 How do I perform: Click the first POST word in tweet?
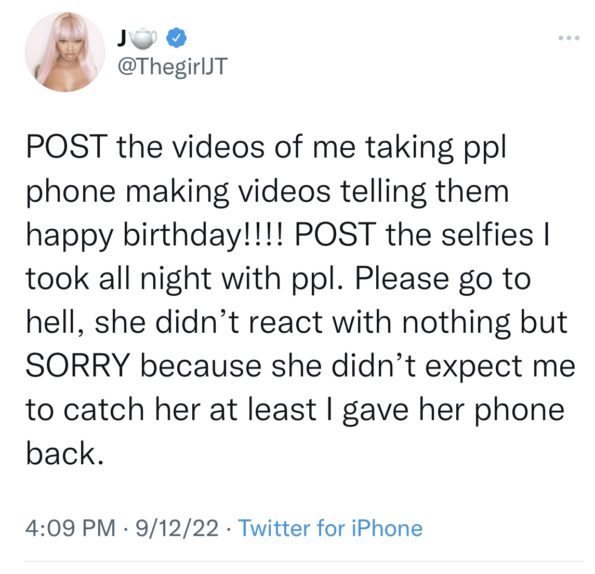click(66, 147)
